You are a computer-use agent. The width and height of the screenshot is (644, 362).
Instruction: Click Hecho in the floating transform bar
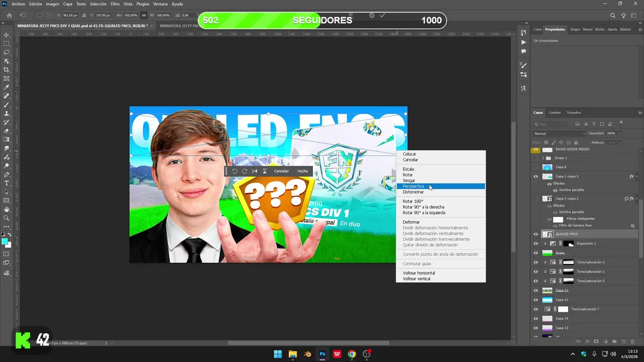coord(302,171)
